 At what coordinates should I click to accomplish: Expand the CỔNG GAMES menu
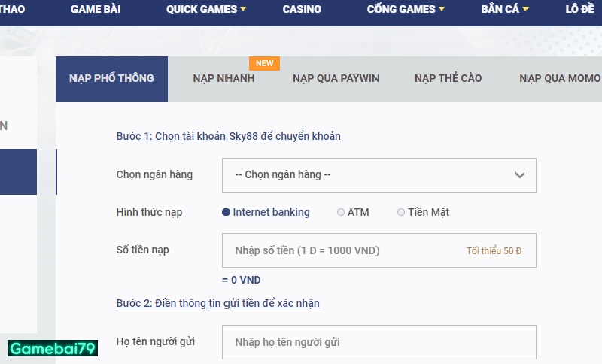pos(406,9)
